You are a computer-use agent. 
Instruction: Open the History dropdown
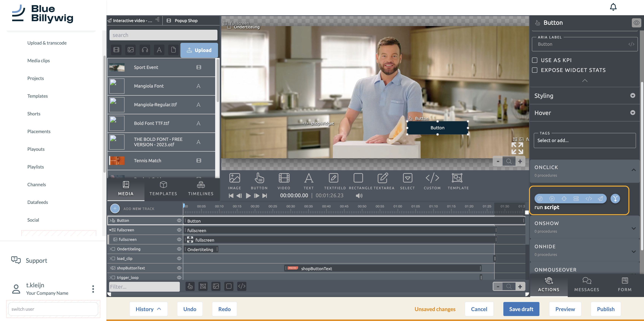(148, 309)
